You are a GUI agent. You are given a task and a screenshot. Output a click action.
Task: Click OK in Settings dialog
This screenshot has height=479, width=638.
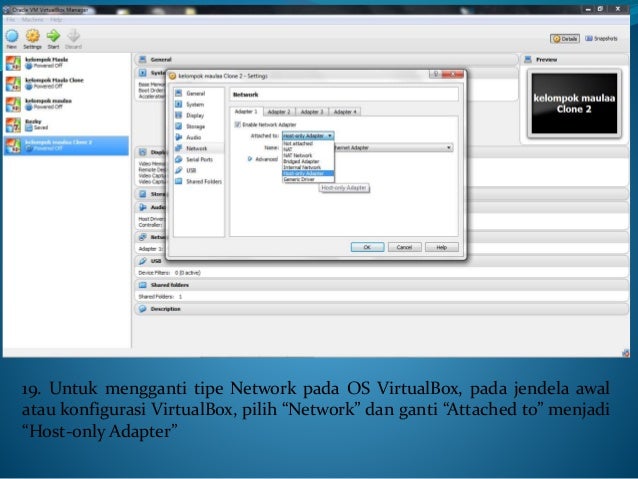(x=367, y=247)
